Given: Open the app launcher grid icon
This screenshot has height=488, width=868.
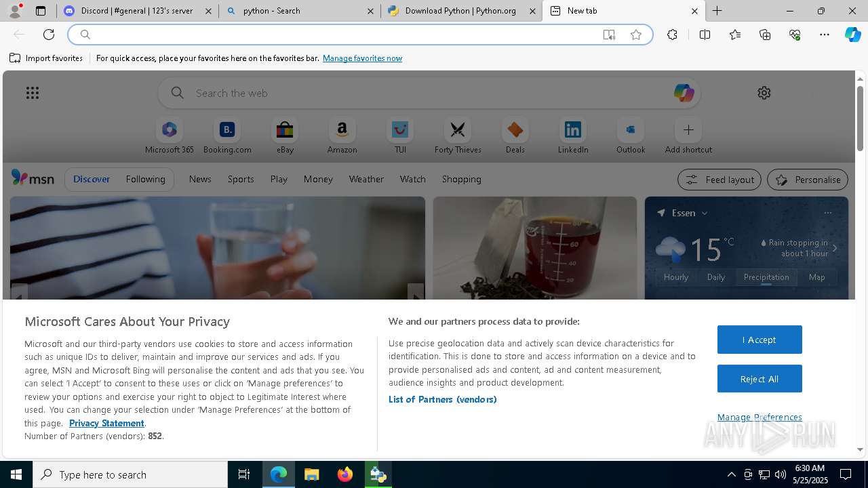Looking at the screenshot, I should [x=33, y=93].
